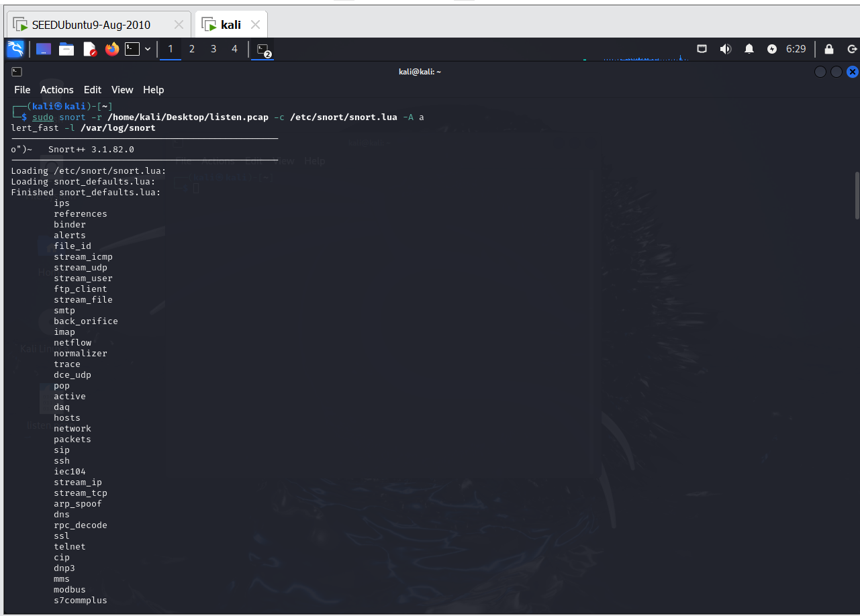Open the Kali dragon applications menu

[15, 49]
